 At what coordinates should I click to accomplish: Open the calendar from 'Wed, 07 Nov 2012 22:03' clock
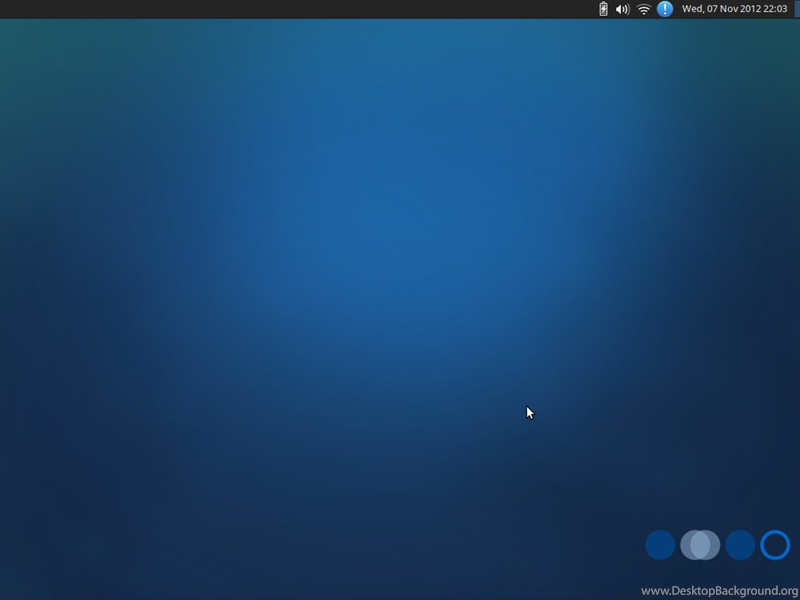pyautogui.click(x=734, y=9)
